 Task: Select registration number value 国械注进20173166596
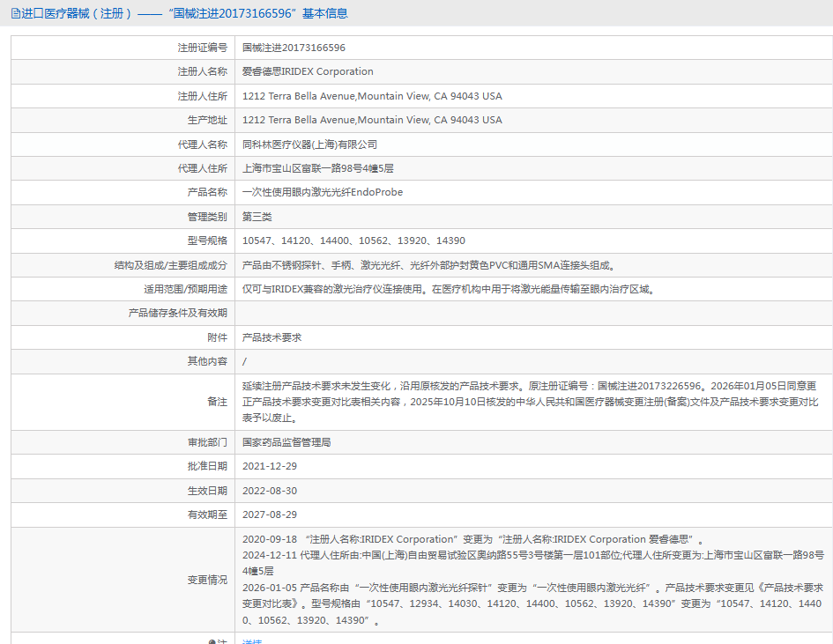(x=294, y=48)
